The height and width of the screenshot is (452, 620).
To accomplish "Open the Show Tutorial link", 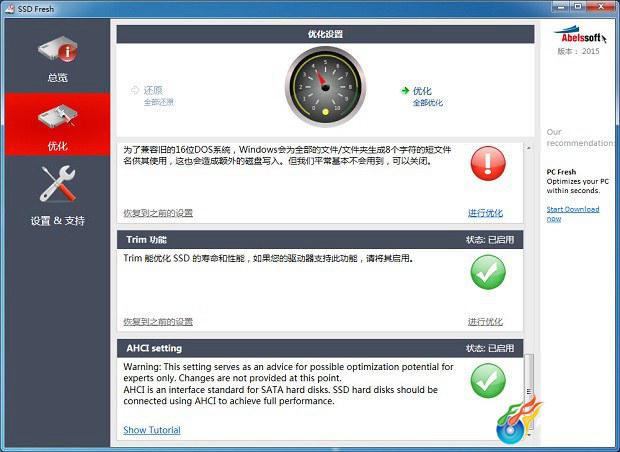I will tap(152, 430).
